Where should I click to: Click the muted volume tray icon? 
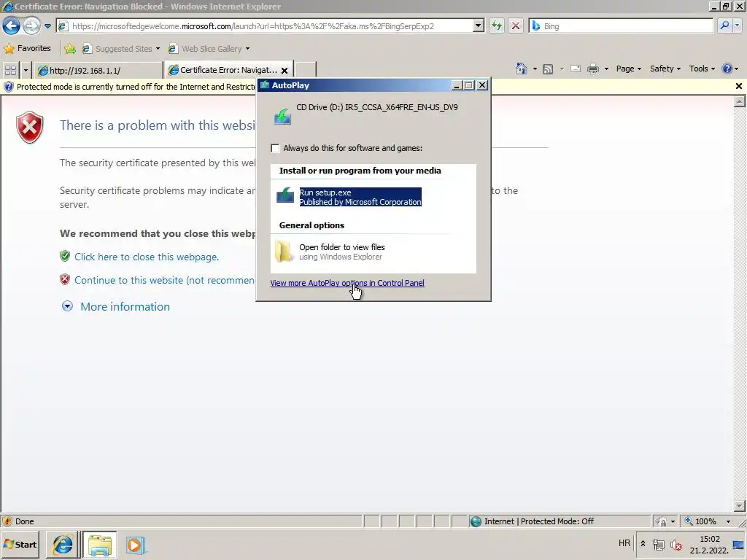676,545
